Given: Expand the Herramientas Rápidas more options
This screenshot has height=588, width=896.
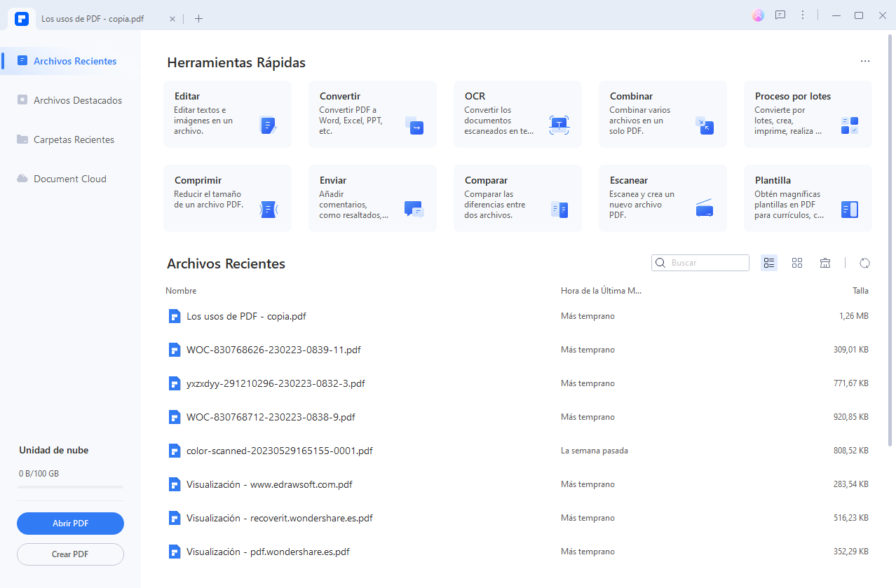Looking at the screenshot, I should pyautogui.click(x=865, y=62).
